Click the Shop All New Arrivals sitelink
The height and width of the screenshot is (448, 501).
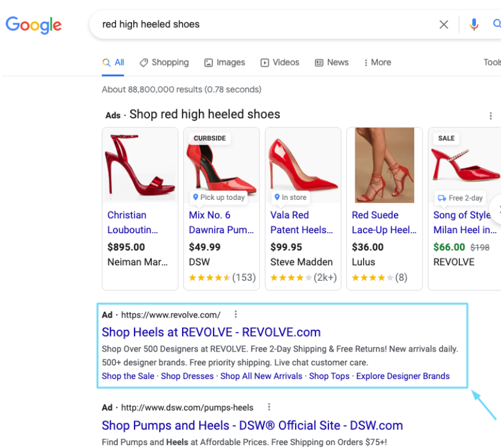(261, 376)
